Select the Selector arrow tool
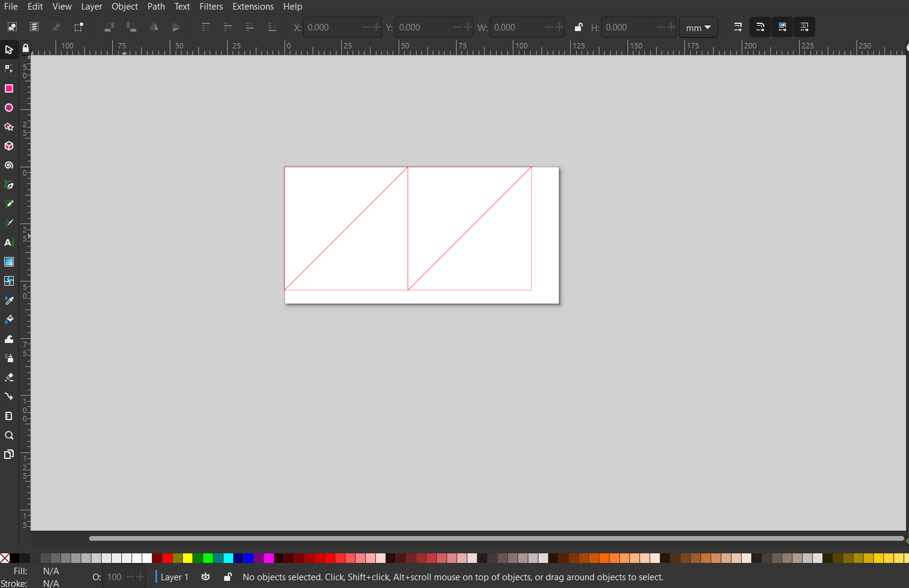Viewport: 909px width, 588px height. tap(9, 50)
